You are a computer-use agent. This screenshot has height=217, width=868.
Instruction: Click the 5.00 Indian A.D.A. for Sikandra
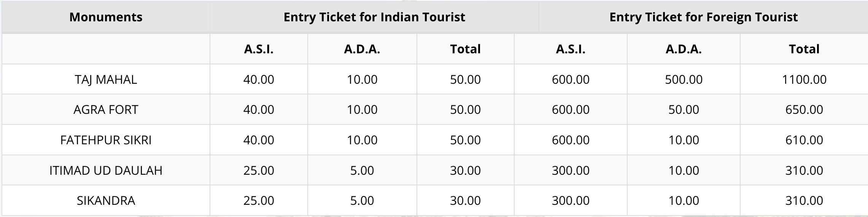click(362, 201)
